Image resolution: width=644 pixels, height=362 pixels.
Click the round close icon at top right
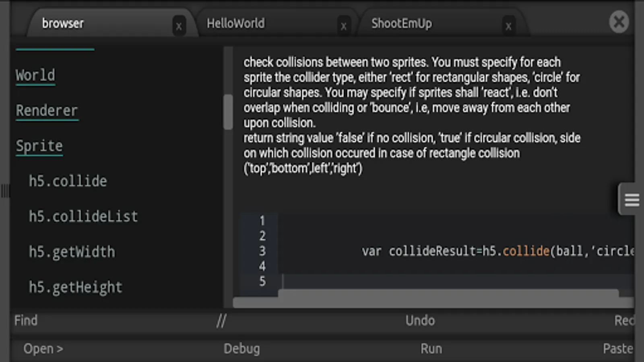pos(619,22)
